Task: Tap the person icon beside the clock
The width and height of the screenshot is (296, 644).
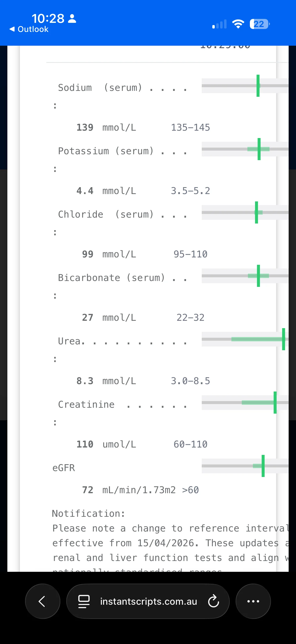Action: pos(72,18)
